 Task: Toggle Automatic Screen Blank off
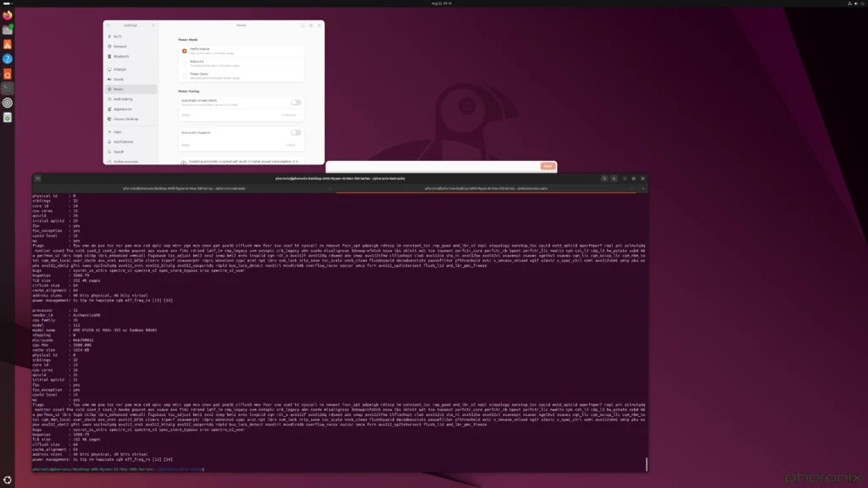pyautogui.click(x=296, y=103)
